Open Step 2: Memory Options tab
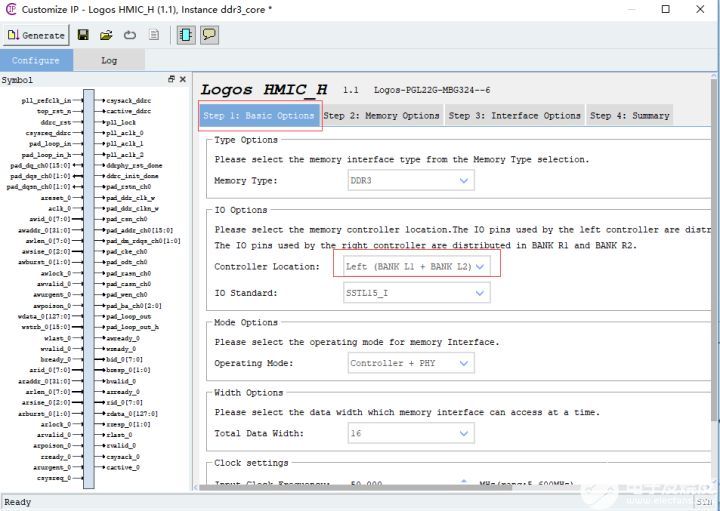 point(382,116)
